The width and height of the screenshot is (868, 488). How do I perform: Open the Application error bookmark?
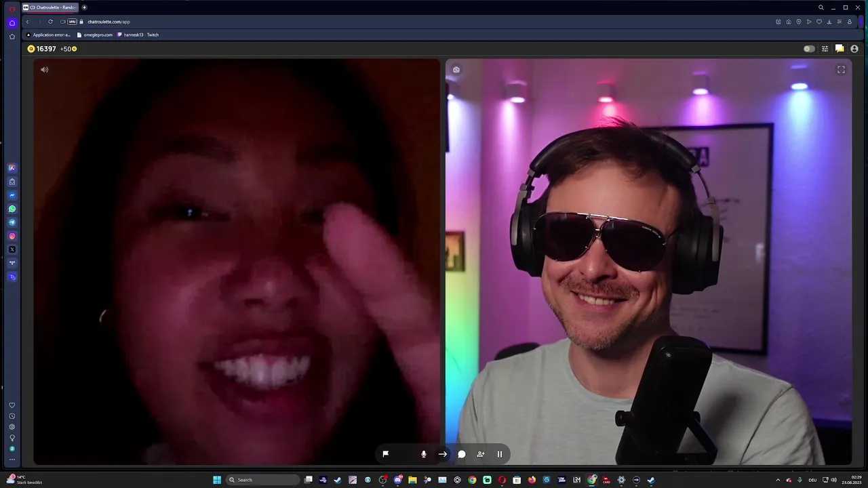click(48, 35)
